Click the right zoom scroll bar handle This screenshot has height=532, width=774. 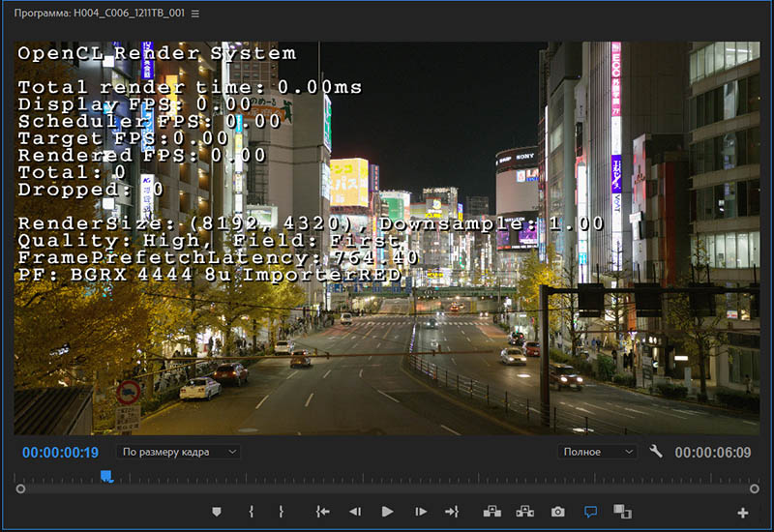click(x=755, y=489)
